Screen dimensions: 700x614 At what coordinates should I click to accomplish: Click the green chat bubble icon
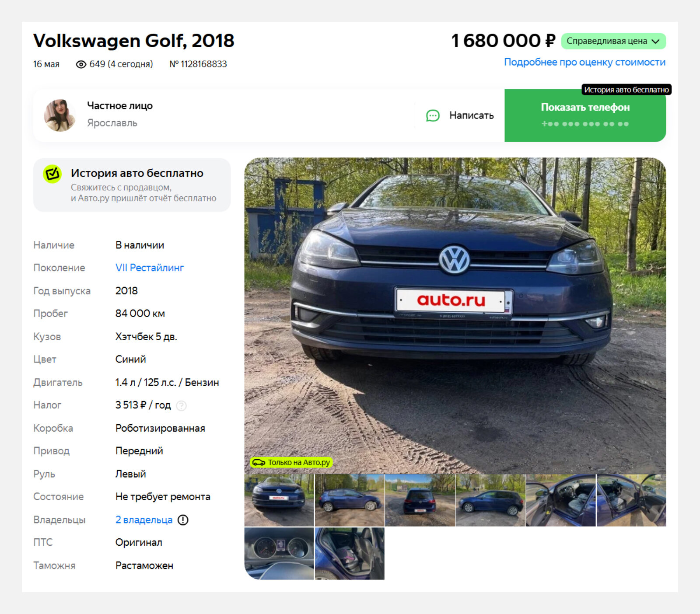click(x=433, y=115)
